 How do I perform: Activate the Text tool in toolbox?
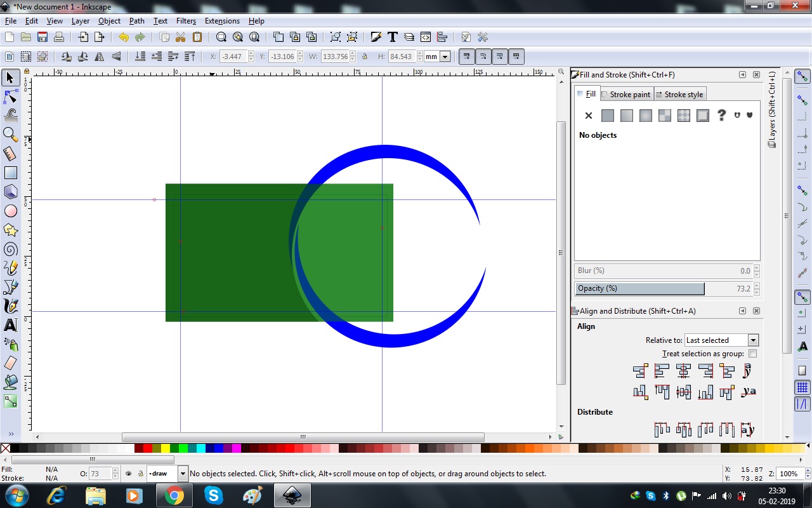(11, 325)
